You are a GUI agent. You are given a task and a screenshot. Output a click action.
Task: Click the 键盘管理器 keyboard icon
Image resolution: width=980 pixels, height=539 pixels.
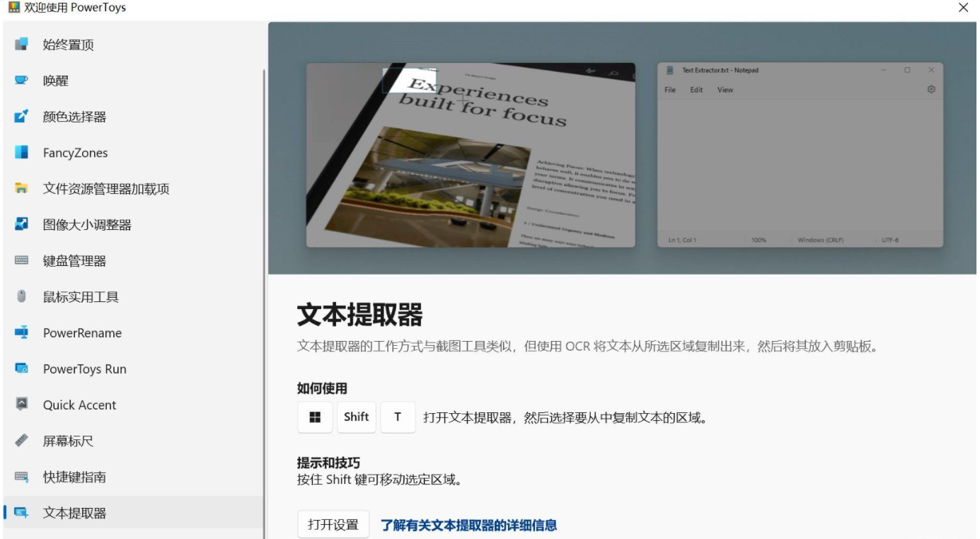coord(21,261)
